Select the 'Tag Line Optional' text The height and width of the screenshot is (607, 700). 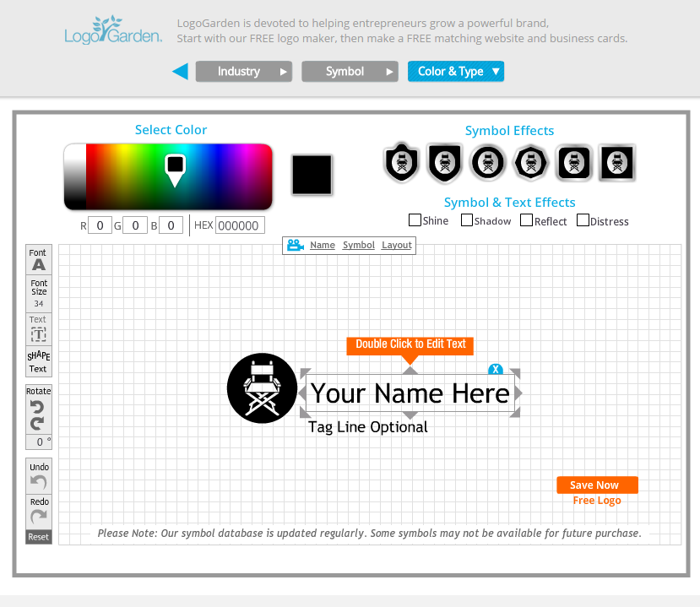pyautogui.click(x=368, y=427)
